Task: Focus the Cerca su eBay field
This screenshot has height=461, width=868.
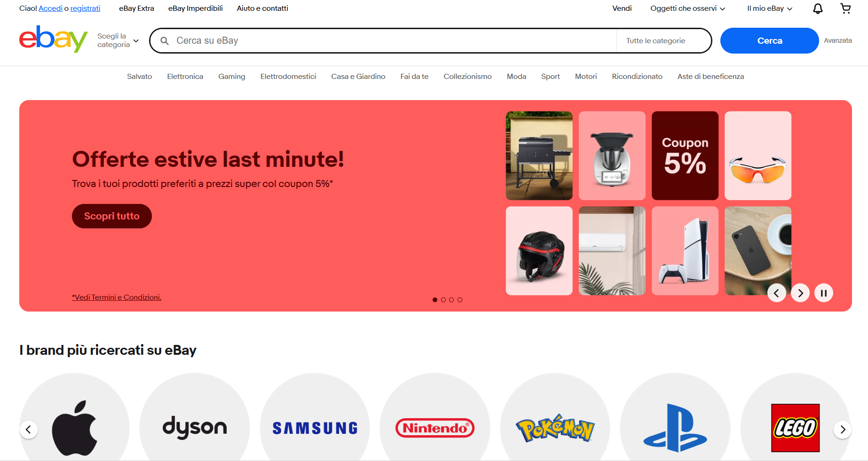Action: pos(383,41)
